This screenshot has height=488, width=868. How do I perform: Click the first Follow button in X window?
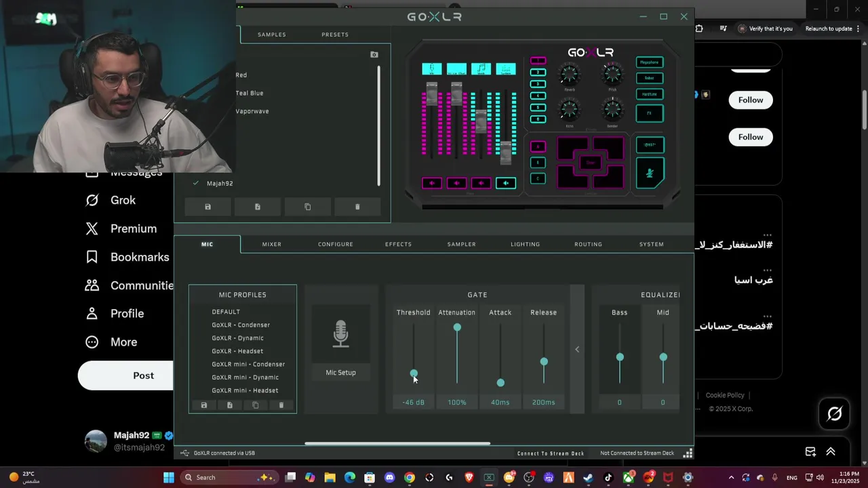pyautogui.click(x=751, y=100)
